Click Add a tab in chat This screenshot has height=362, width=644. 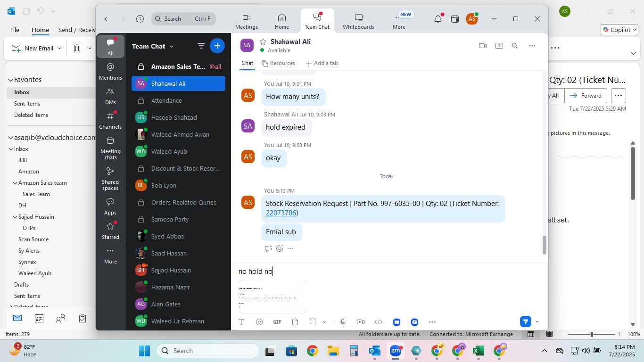tap(322, 63)
